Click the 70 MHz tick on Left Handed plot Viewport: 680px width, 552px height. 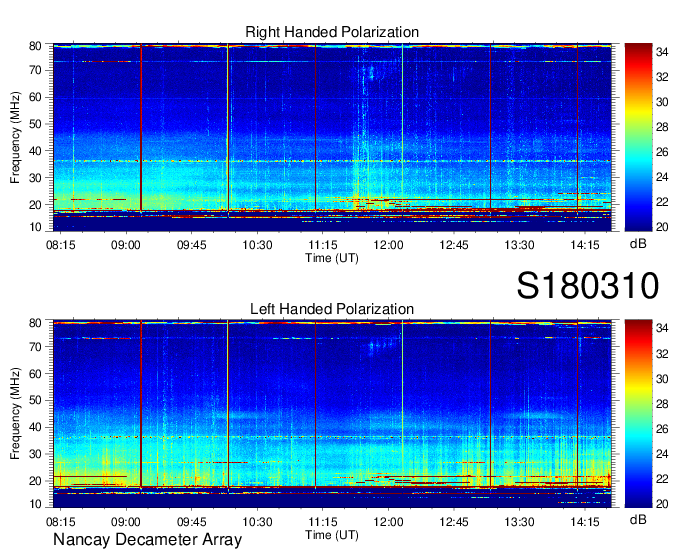[x=35, y=347]
